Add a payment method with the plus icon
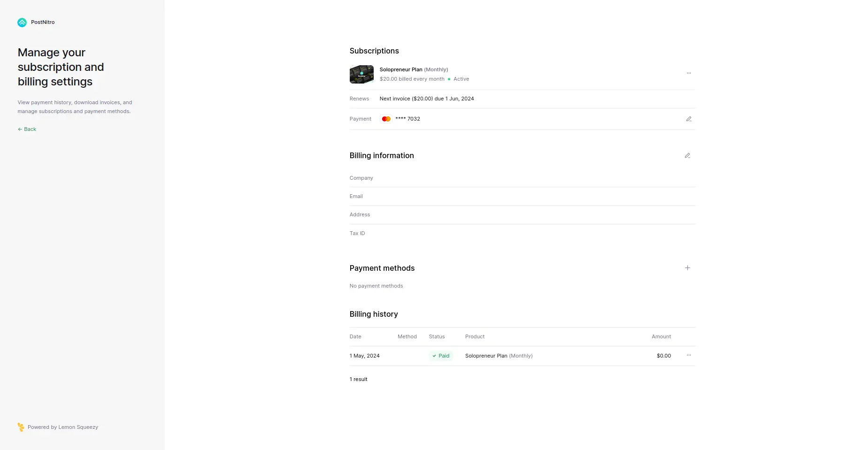 click(x=687, y=267)
